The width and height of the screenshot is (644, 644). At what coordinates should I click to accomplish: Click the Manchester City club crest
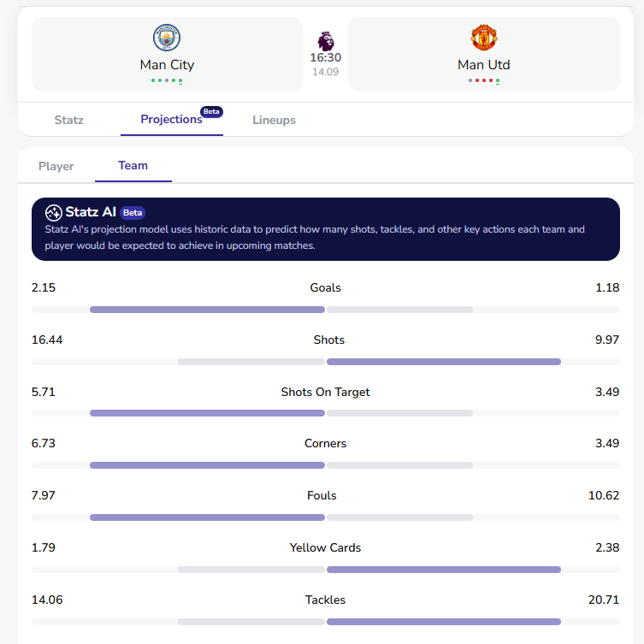[x=167, y=38]
